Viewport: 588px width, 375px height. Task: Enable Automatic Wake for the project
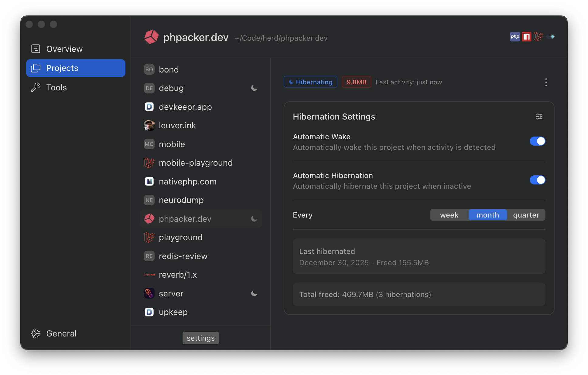[537, 141]
